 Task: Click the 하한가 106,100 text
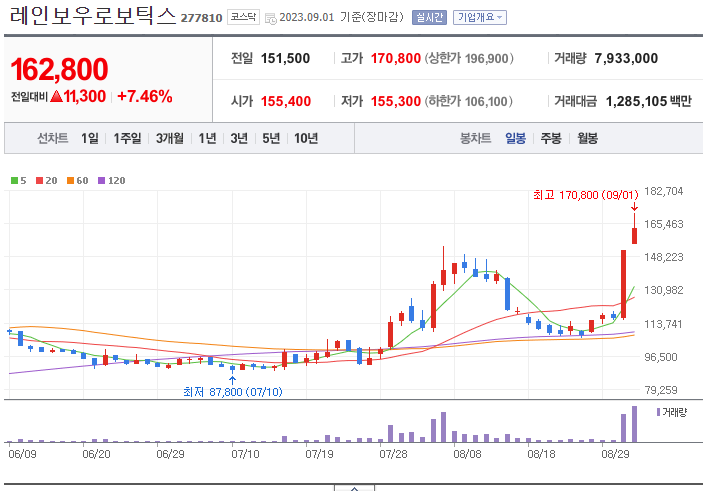click(x=469, y=101)
